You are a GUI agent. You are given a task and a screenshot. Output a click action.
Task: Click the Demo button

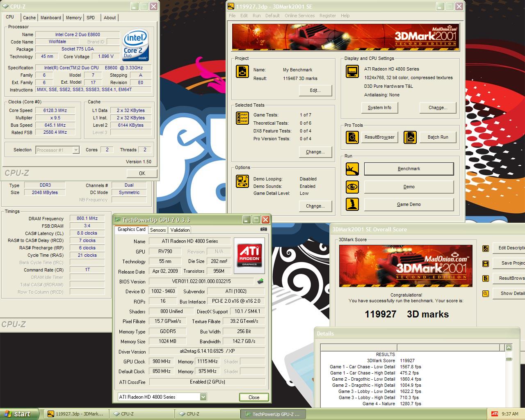409,187
